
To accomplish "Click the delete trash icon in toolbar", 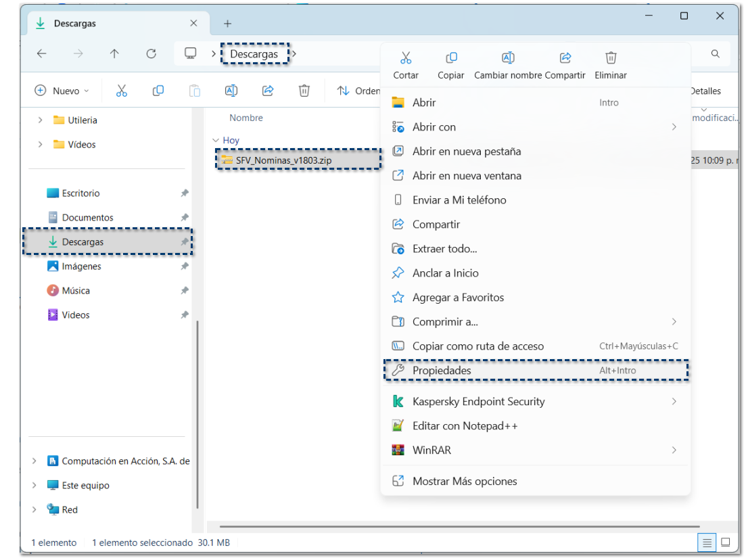I will point(304,91).
